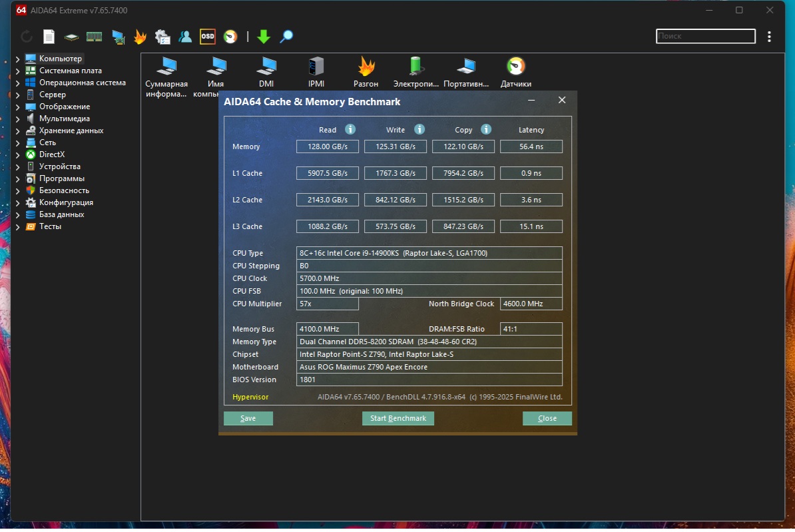Select Тесты in the sidebar tree
This screenshot has height=532, width=795.
point(50,226)
